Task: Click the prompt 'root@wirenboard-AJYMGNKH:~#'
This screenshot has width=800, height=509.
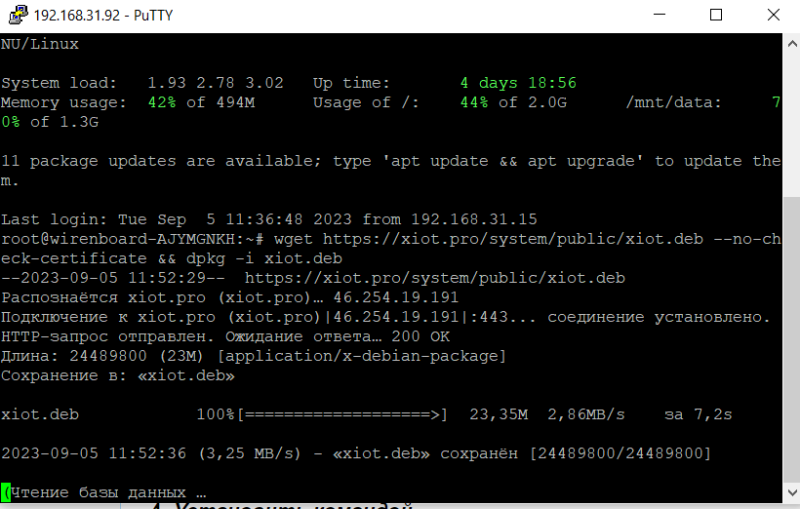Action: point(132,239)
